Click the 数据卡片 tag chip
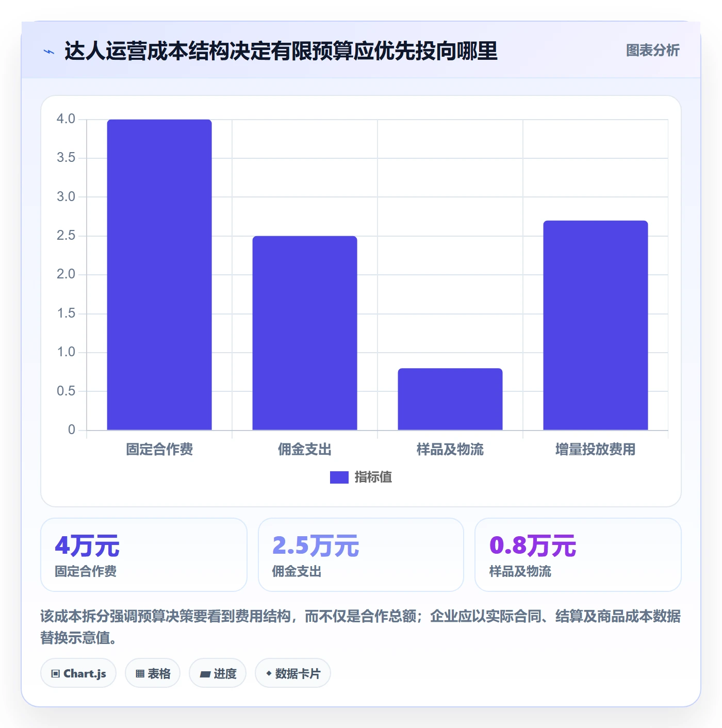The height and width of the screenshot is (728, 722). point(293,673)
